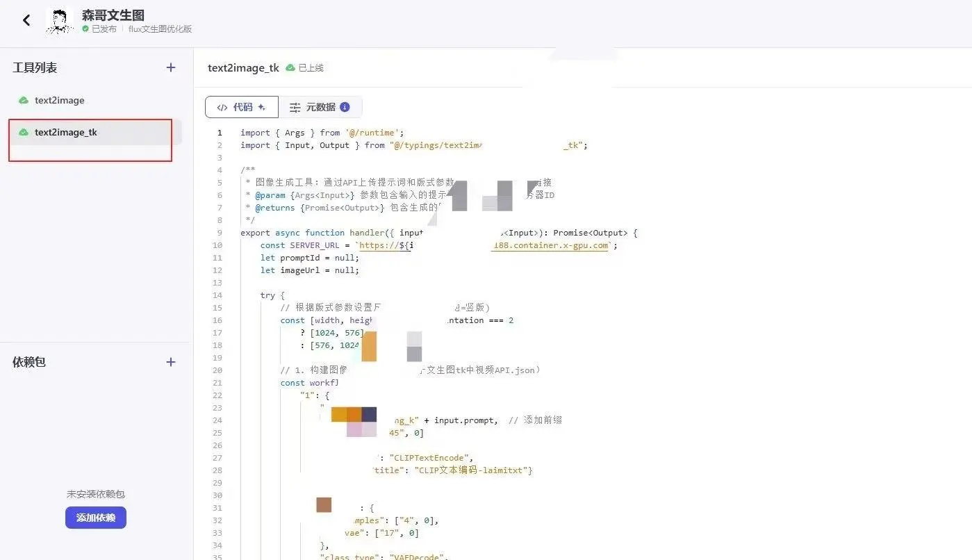Click the export async function handler line
Viewport: 972px width, 560px height.
pos(439,233)
